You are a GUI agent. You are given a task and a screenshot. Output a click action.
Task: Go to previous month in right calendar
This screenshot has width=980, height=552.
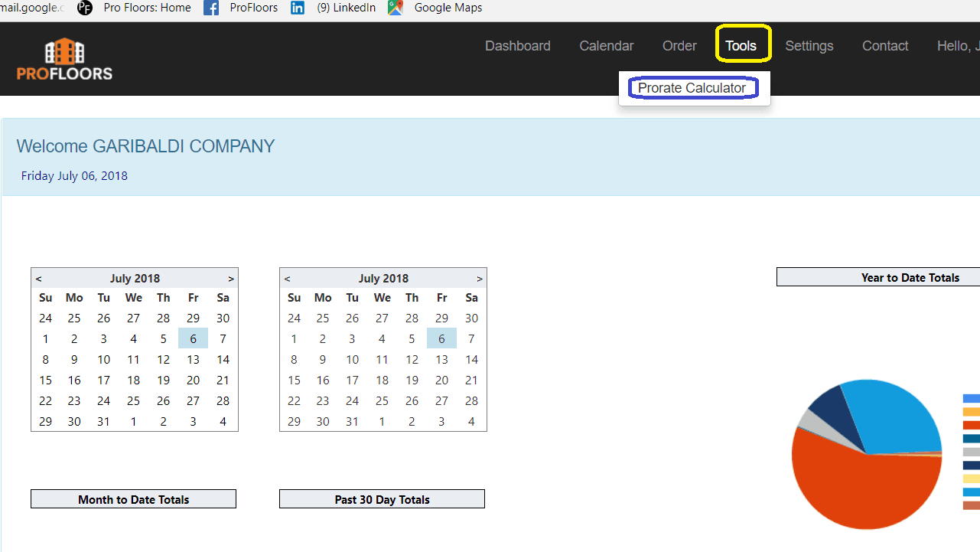288,279
